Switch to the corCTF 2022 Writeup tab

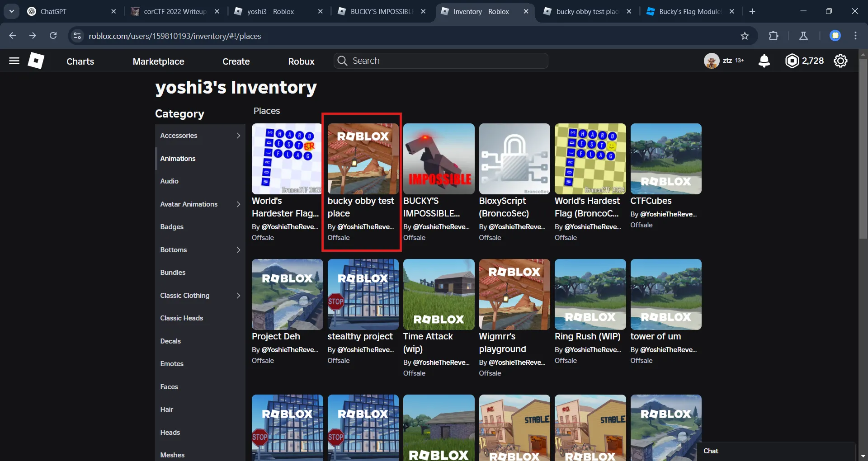175,11
